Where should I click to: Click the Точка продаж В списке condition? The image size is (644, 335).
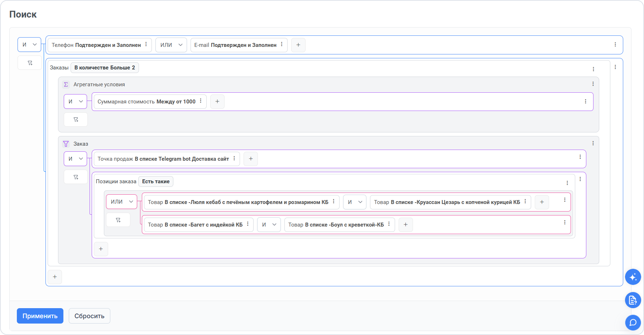(x=163, y=159)
